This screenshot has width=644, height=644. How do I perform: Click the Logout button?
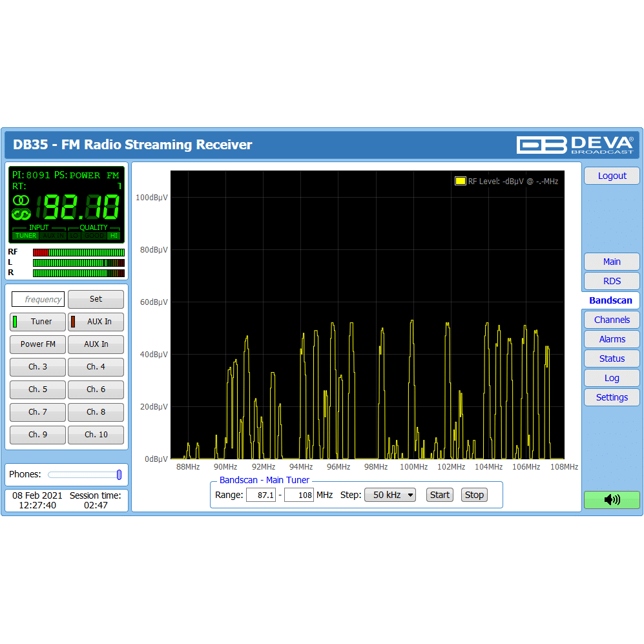(611, 176)
